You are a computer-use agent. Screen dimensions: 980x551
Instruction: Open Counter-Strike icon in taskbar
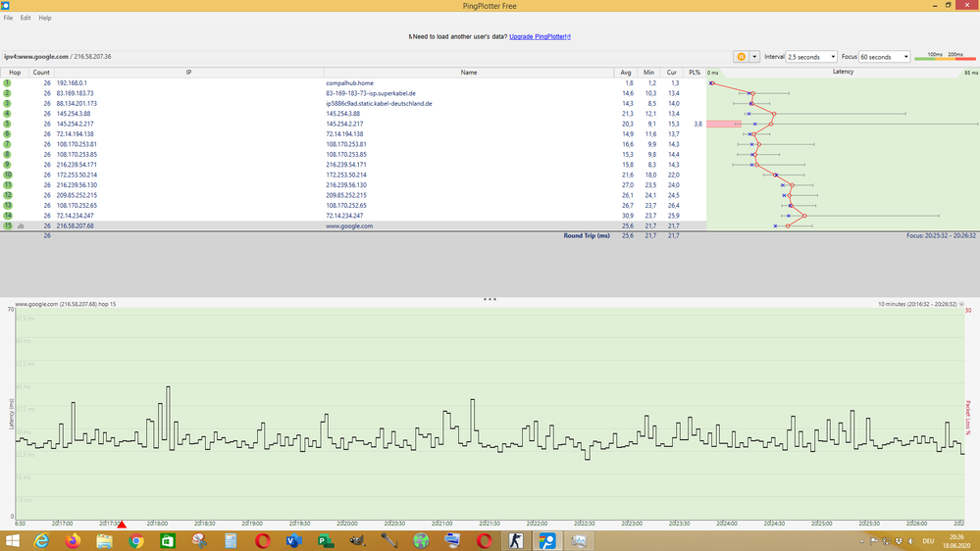(x=516, y=541)
